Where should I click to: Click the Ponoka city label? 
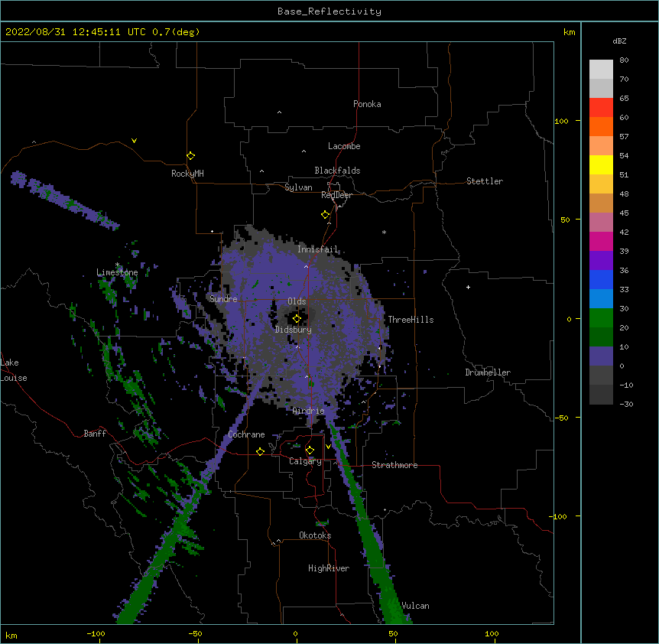pos(367,104)
